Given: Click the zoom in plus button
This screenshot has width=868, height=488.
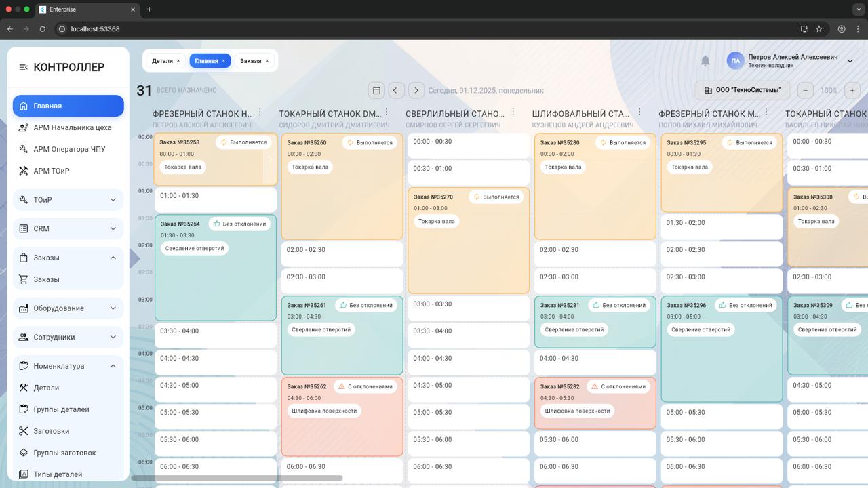Looking at the screenshot, I should click(852, 90).
